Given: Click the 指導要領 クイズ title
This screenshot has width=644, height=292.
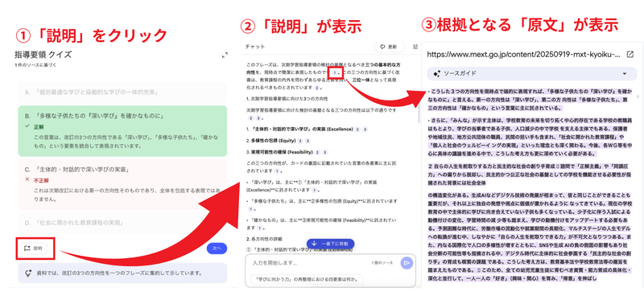Looking at the screenshot, I should coord(43,55).
